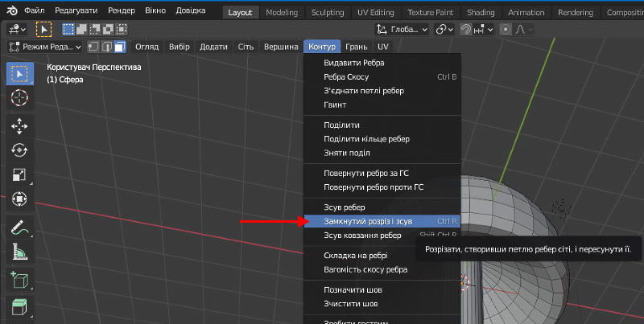Select the Add Cube tool
Image resolution: width=644 pixels, height=324 pixels.
[x=19, y=280]
